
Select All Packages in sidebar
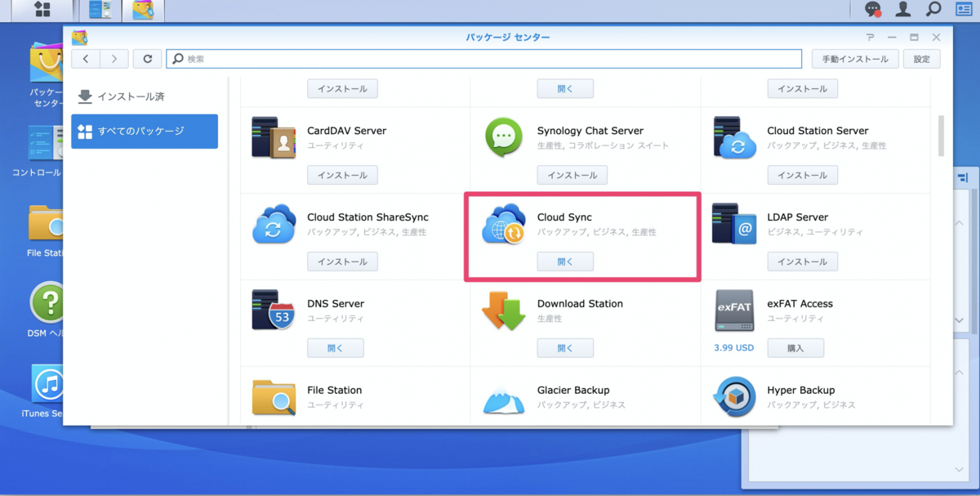(x=144, y=132)
